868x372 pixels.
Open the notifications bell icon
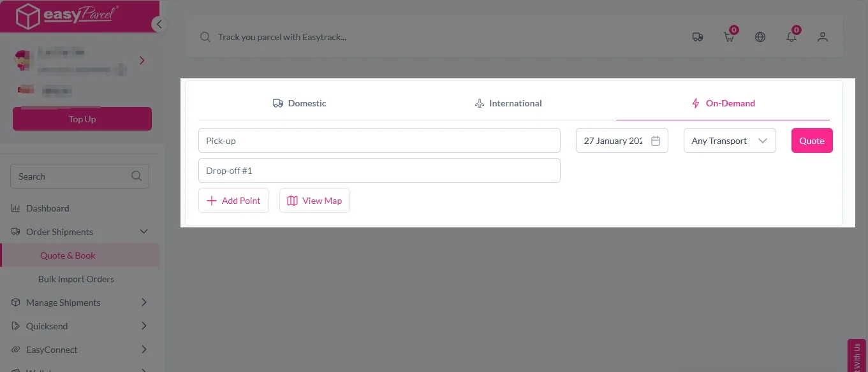point(791,37)
